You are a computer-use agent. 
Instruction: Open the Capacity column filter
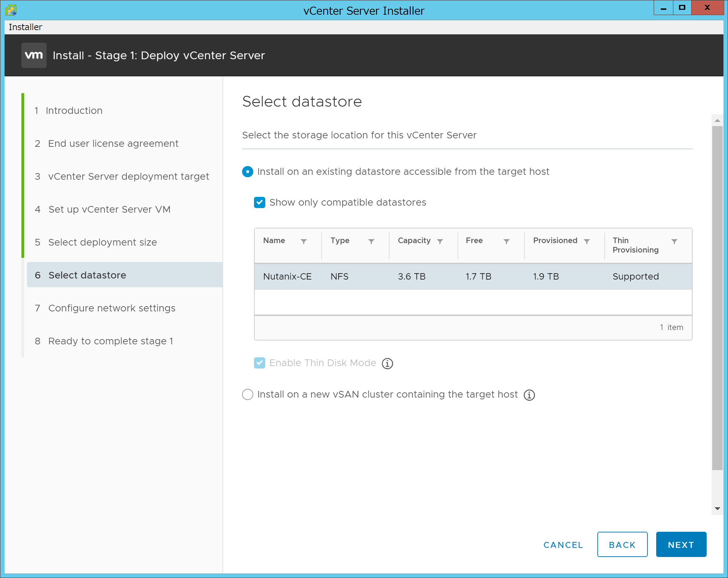pos(440,241)
